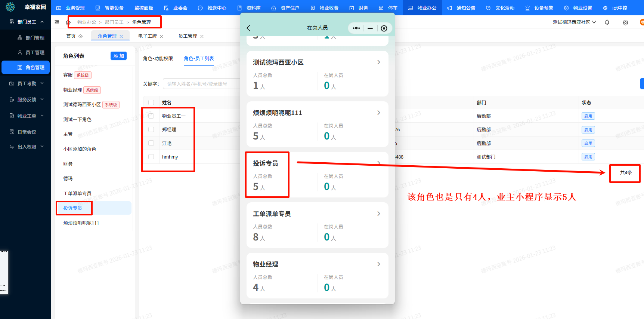Click the back arrow in the 在岗人员 panel
The width and height of the screenshot is (644, 319).
coord(248,28)
